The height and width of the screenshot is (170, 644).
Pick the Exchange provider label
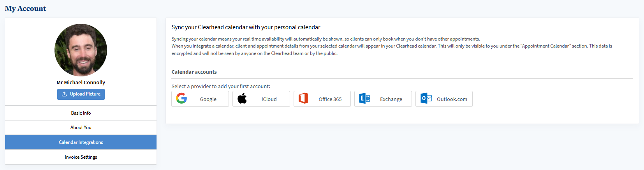pos(391,99)
